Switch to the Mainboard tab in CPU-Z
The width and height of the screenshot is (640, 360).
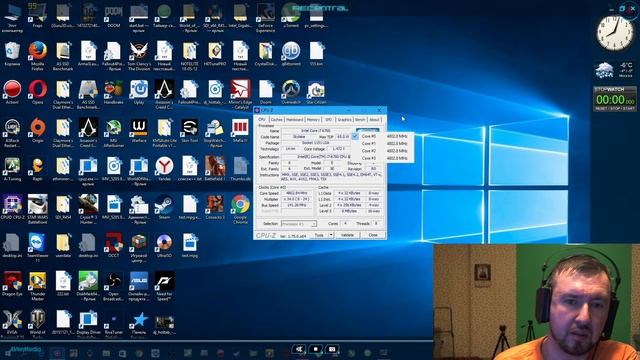pyautogui.click(x=294, y=120)
